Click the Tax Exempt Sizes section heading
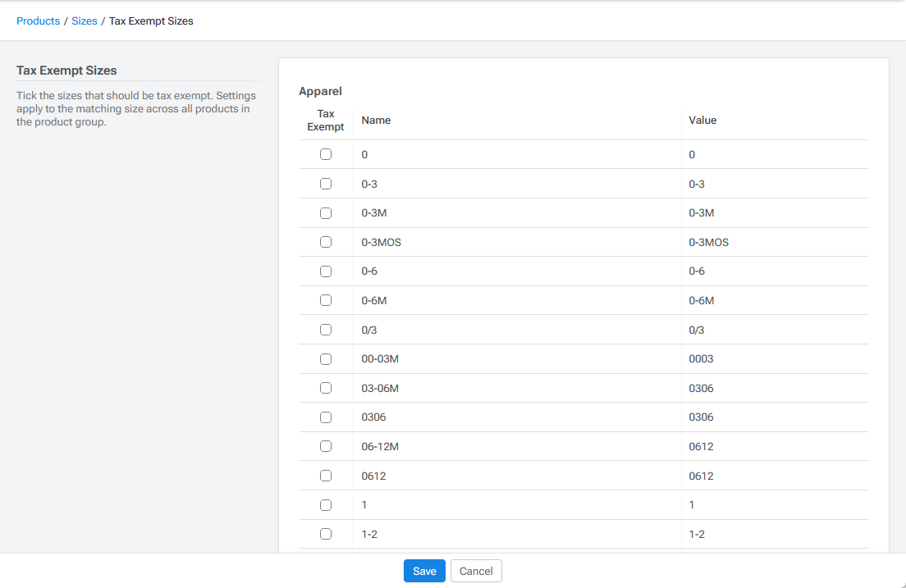Screen dimensions: 906x588 pos(66,71)
